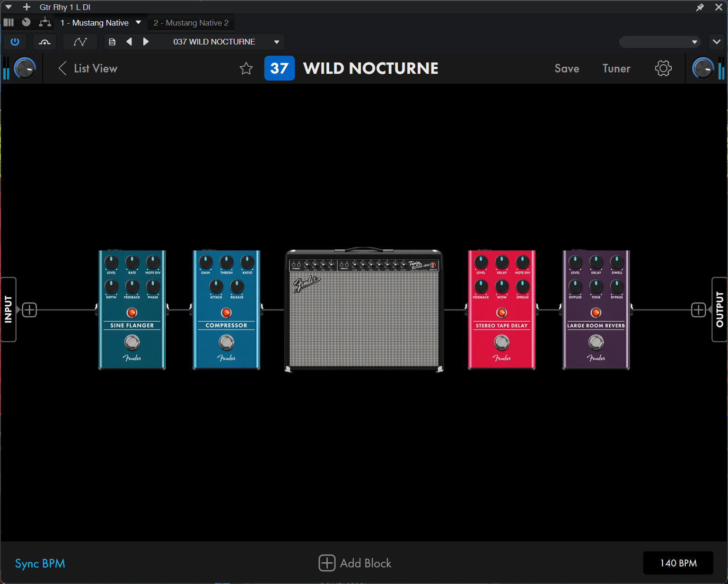Open the empty dropdown at top right
This screenshot has height=584, width=728.
click(659, 42)
